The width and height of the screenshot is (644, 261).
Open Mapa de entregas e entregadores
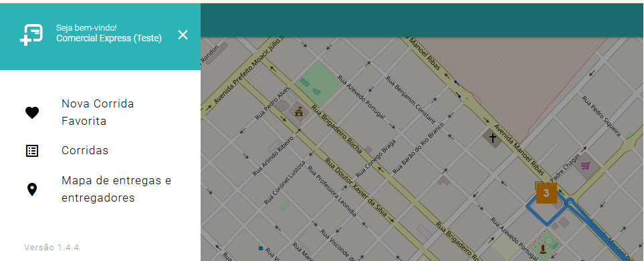pyautogui.click(x=116, y=190)
